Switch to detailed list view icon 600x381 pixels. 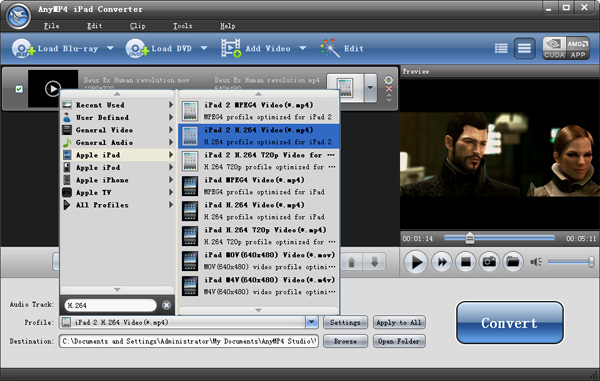click(x=501, y=49)
